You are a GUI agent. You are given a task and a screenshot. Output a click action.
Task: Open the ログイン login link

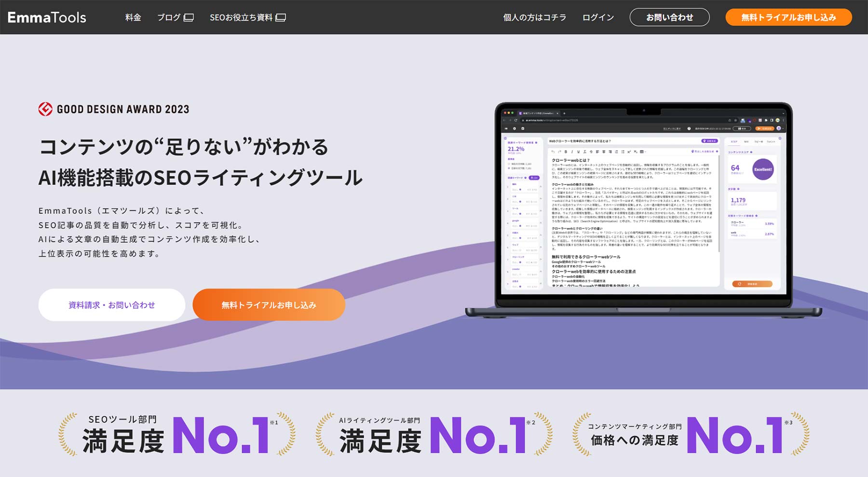598,17
